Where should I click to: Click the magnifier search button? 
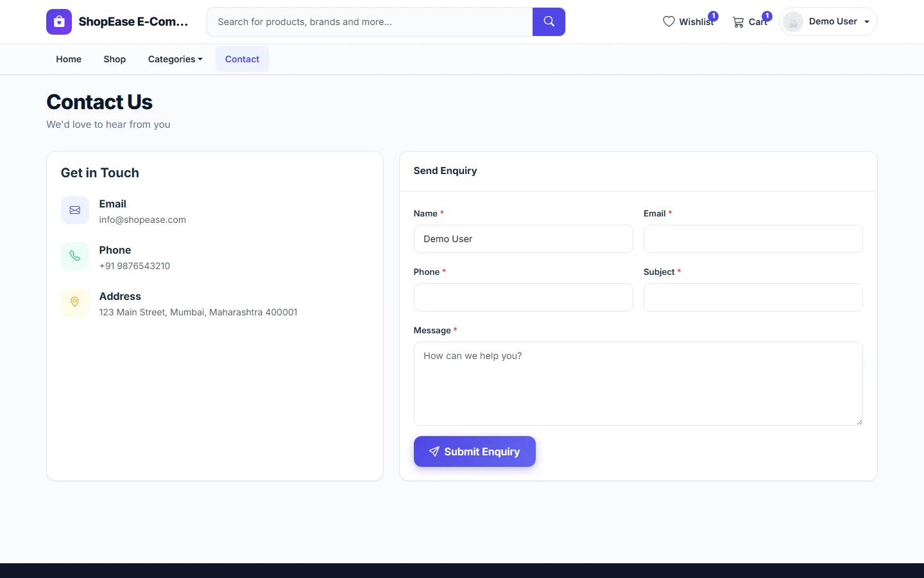549,22
